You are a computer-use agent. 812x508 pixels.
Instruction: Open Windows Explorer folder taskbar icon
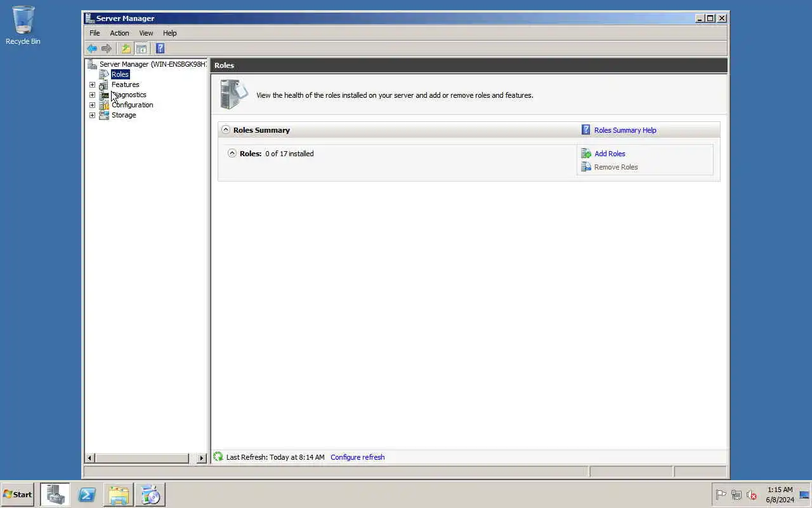[x=119, y=495]
